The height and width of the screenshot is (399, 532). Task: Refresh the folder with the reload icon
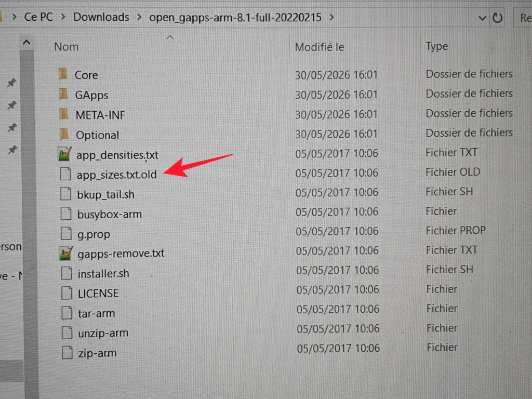497,18
